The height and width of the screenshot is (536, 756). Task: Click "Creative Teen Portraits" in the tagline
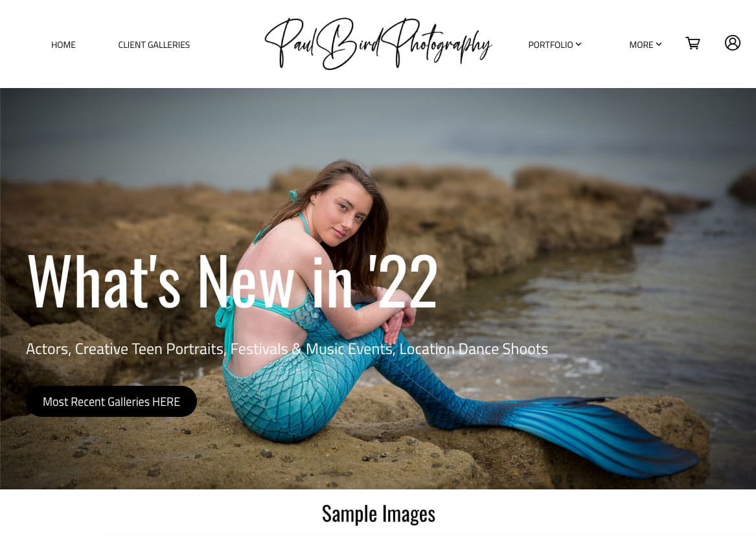pyautogui.click(x=149, y=349)
